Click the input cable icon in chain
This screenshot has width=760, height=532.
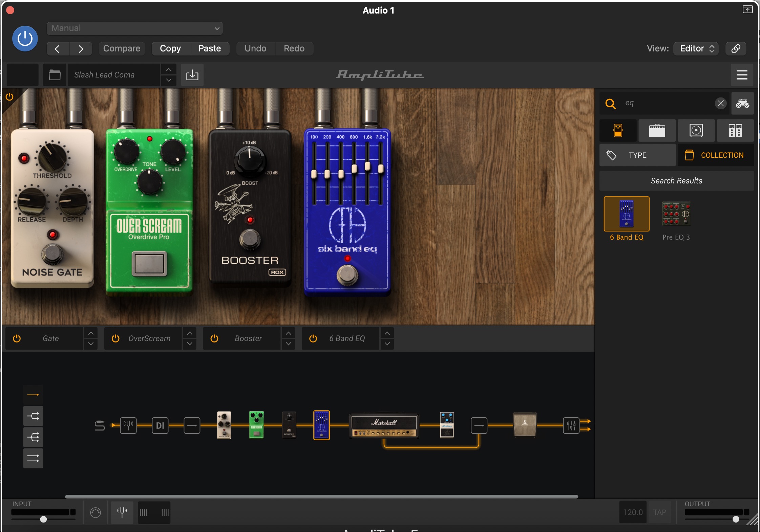coord(100,425)
